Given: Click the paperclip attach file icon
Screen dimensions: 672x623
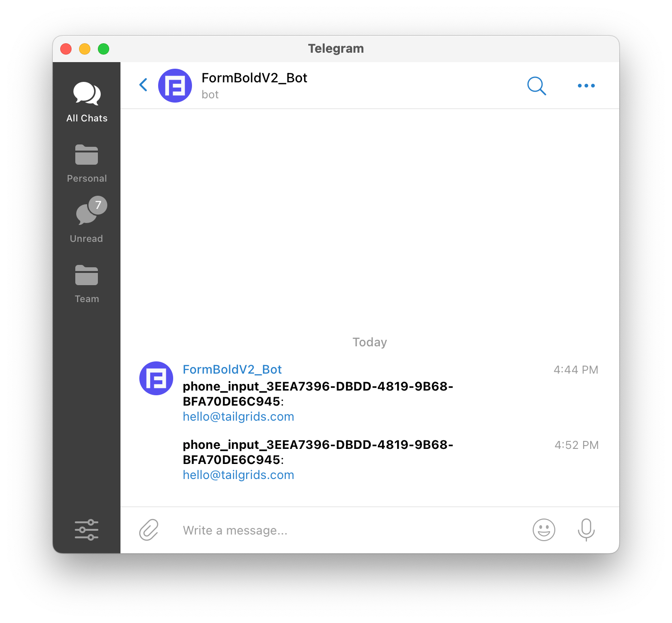Looking at the screenshot, I should coord(149,530).
